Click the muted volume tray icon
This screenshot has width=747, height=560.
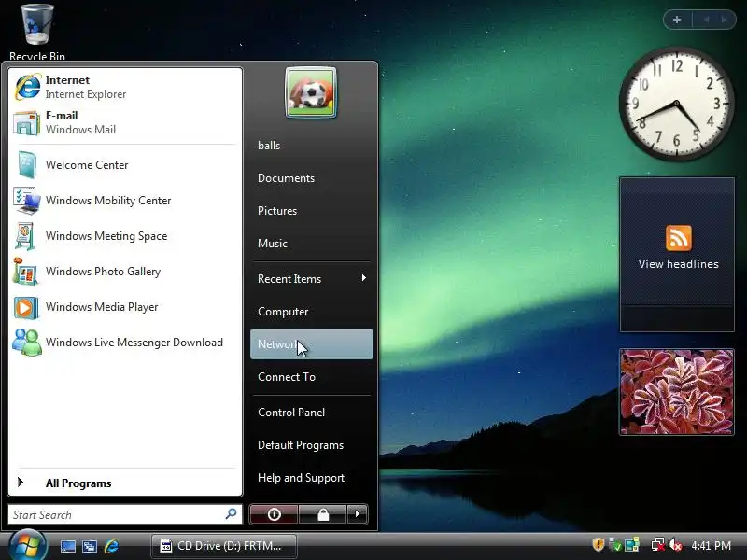[x=675, y=544]
